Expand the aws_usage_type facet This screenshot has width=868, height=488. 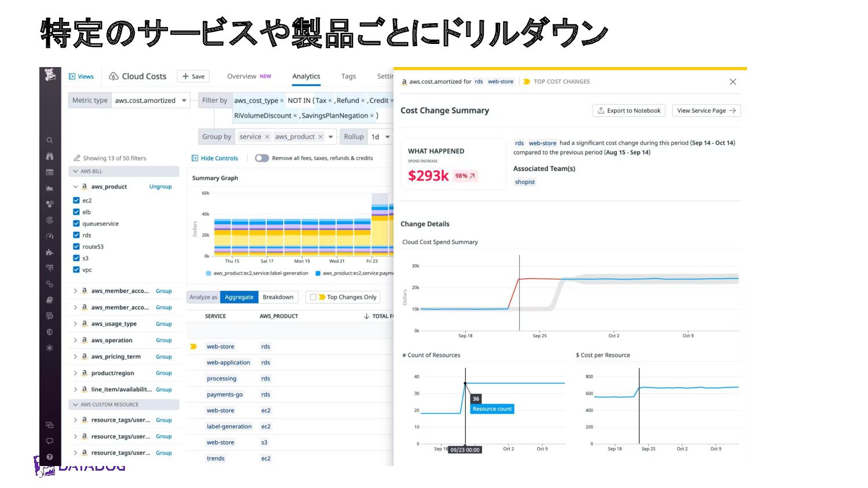point(75,324)
